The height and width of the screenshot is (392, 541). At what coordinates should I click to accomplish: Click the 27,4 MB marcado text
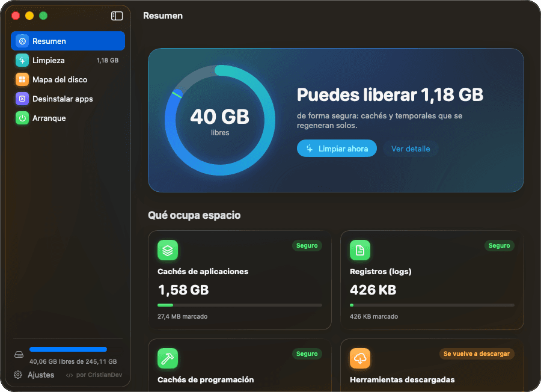pos(183,316)
